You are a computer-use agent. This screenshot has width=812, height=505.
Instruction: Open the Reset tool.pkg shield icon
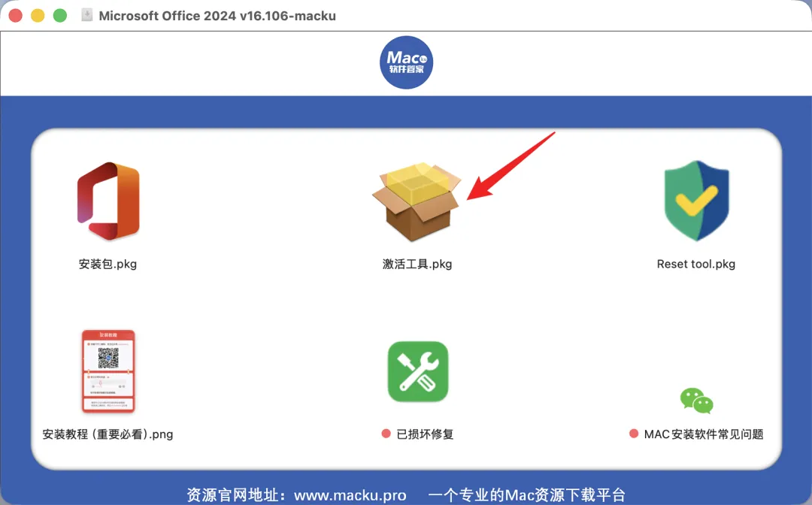[x=696, y=201]
